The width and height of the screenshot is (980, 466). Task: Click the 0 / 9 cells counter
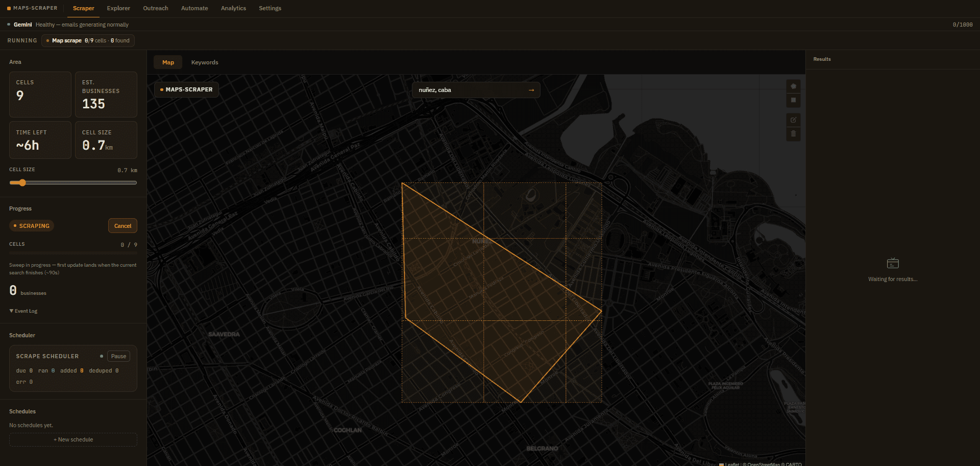coord(129,245)
